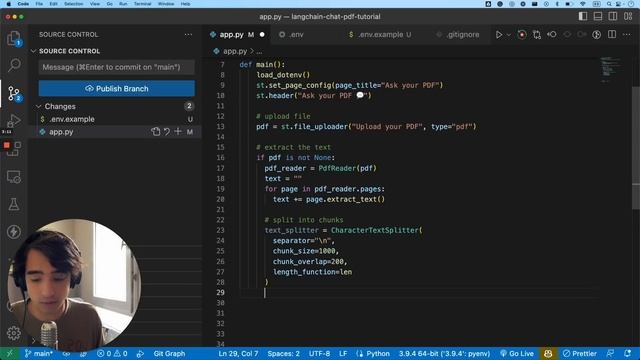
Task: Open the Testing flask view
Action: coord(14,204)
